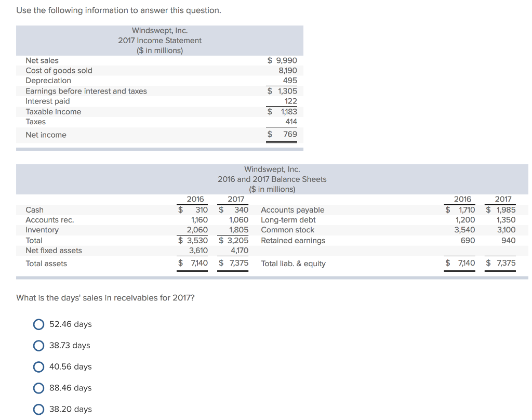Click the 2017 Long-term debt value 1,350

(x=506, y=220)
